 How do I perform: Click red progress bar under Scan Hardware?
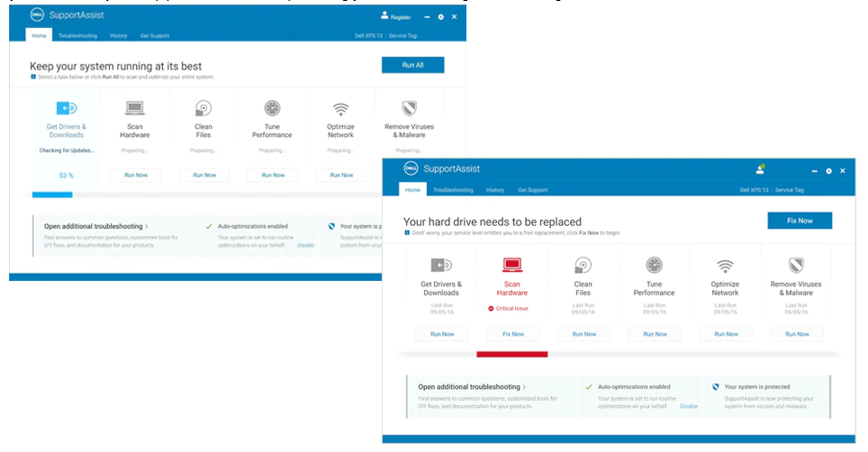[512, 354]
